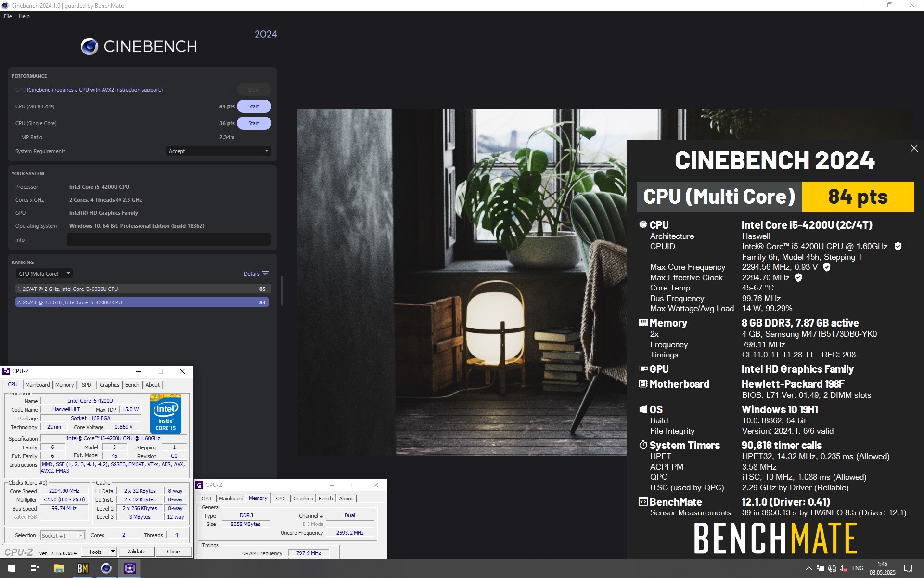Click the rendered room image
Viewport: 924px width, 578px height.
[462, 282]
